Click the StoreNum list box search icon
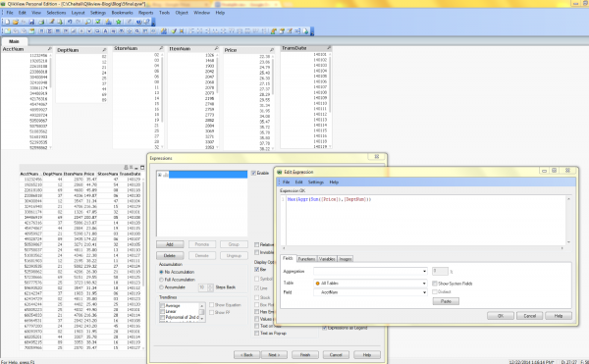Viewport: 589px width, 364px height. [161, 48]
